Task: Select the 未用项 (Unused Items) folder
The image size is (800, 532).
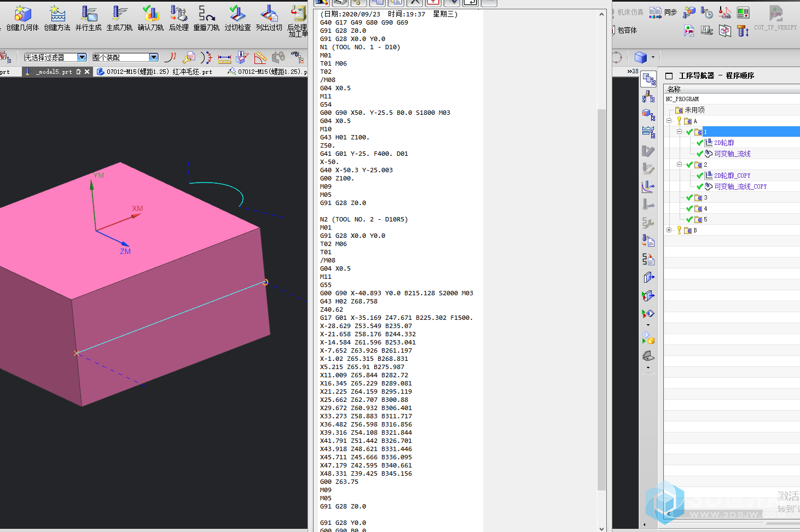Action: point(694,110)
